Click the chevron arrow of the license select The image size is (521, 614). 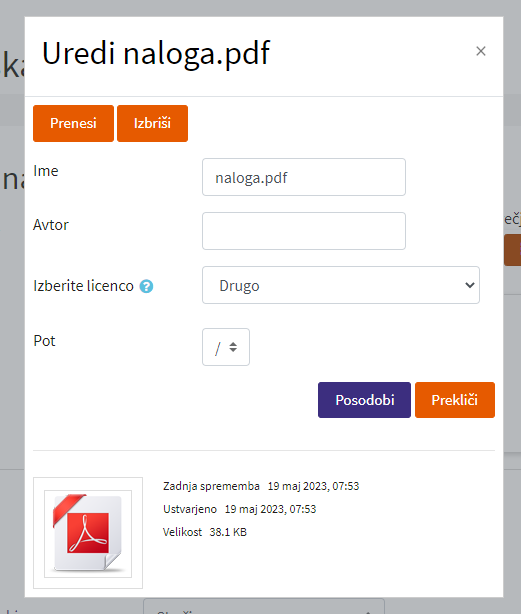[x=469, y=285]
